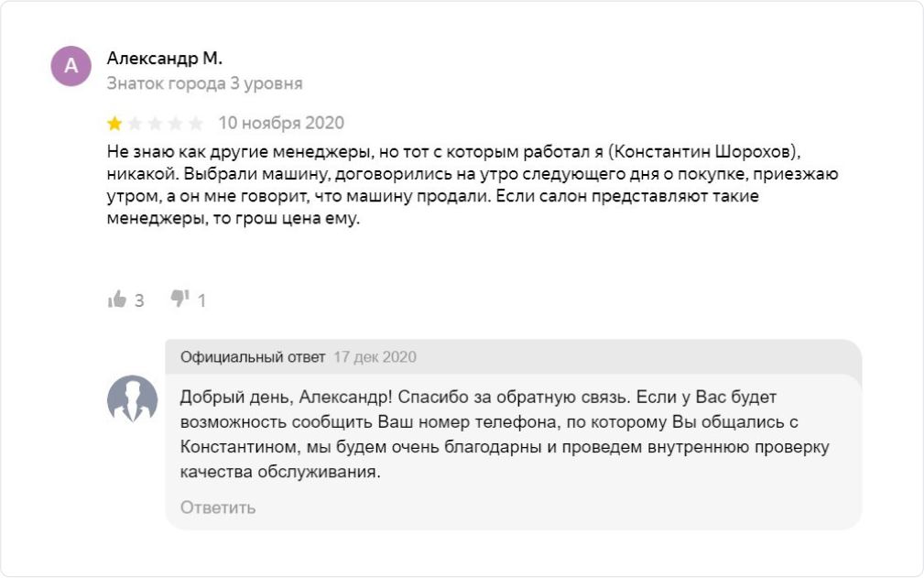Click the third rating star
This screenshot has width=924, height=578.
pos(155,123)
